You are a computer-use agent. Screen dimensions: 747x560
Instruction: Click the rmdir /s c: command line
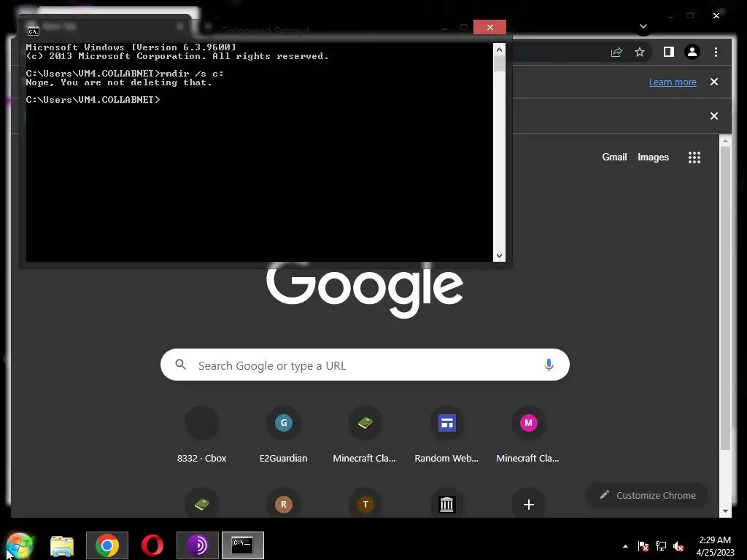click(x=125, y=74)
